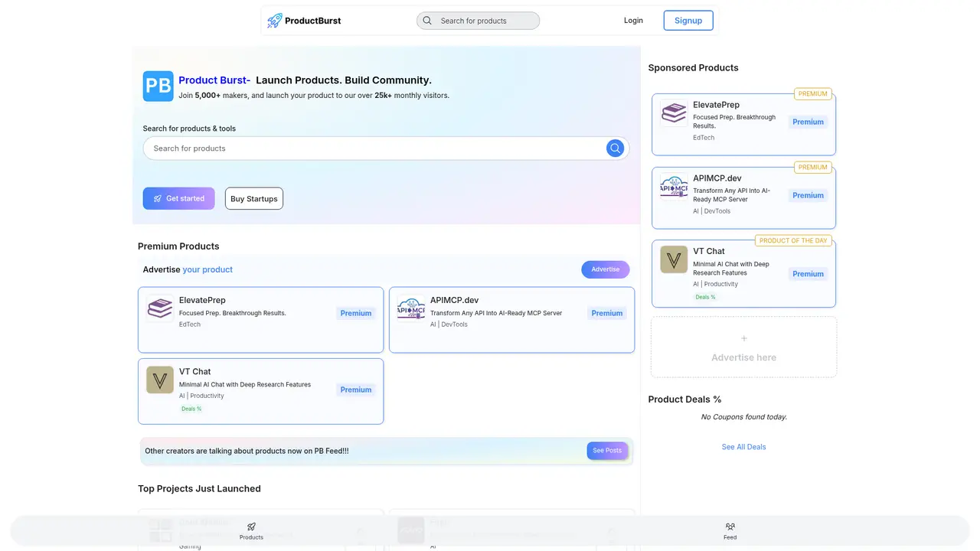
Task: Open VT Chat title in Premium Products
Action: point(195,371)
